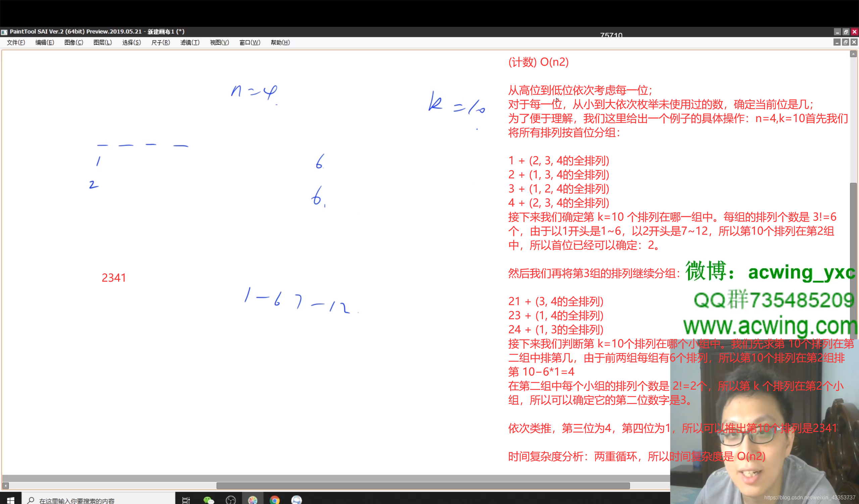Image resolution: width=859 pixels, height=504 pixels.
Task: Click the horizontal scroll-left arrow
Action: pos(6,486)
